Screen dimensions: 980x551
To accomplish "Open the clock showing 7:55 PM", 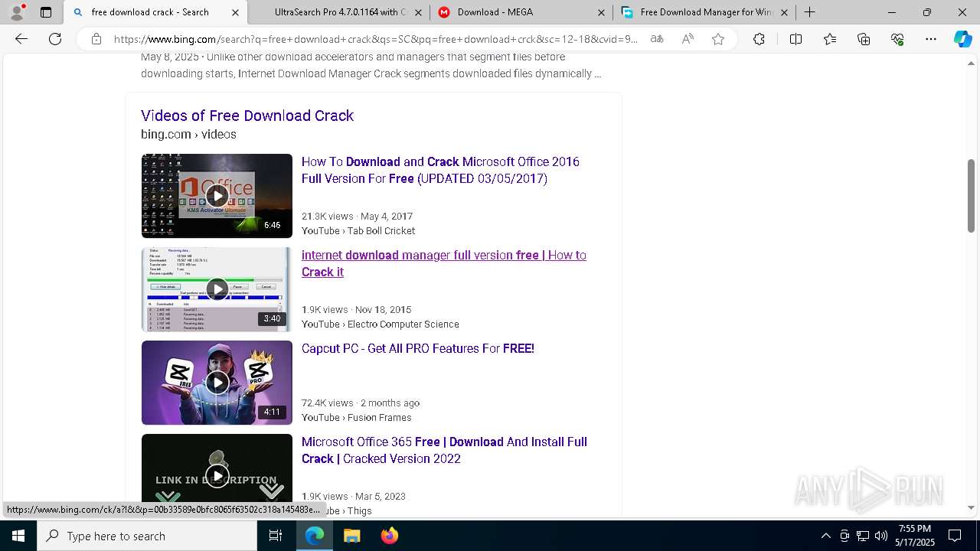I will 915,536.
